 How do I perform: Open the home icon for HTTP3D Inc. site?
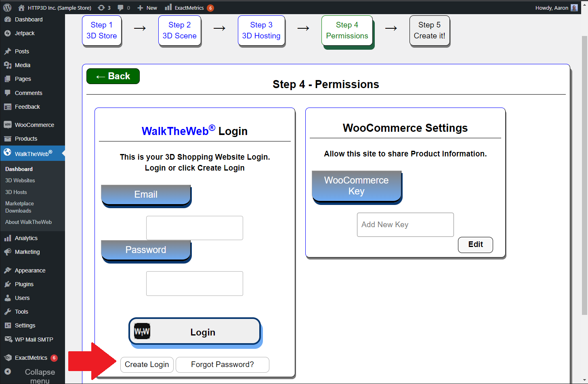pyautogui.click(x=21, y=8)
